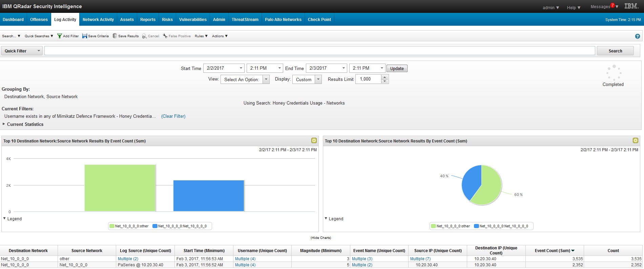Open bar chart settings gear icon

tap(314, 141)
